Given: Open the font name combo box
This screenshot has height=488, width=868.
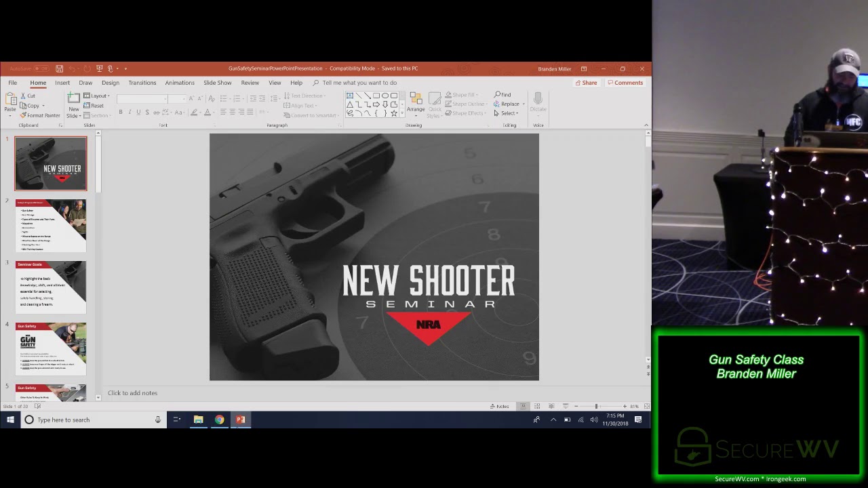Looking at the screenshot, I should click(x=142, y=99).
